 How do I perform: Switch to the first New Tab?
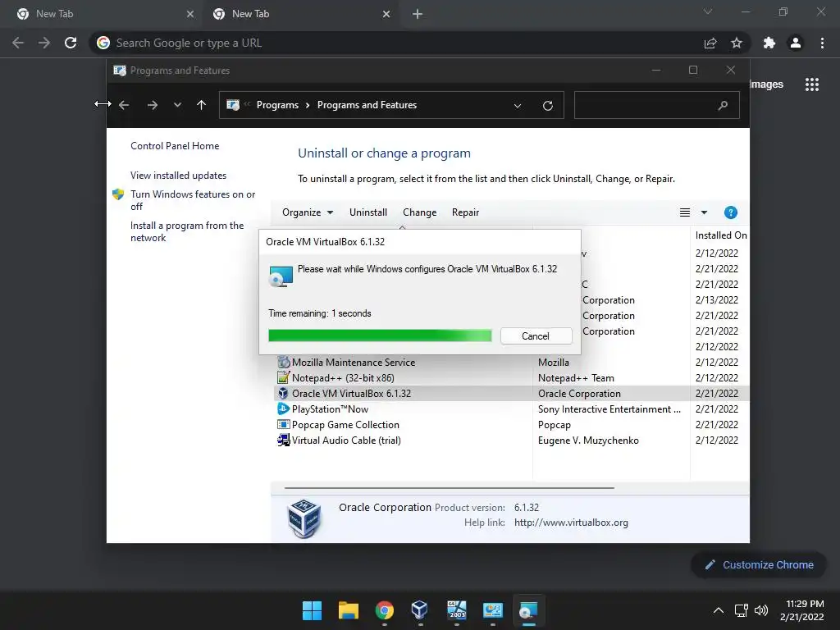[102, 14]
